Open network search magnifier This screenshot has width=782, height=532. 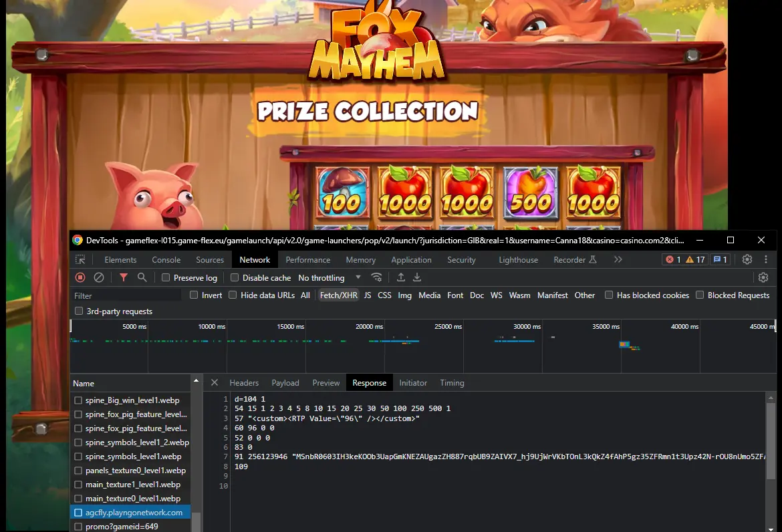[142, 277]
